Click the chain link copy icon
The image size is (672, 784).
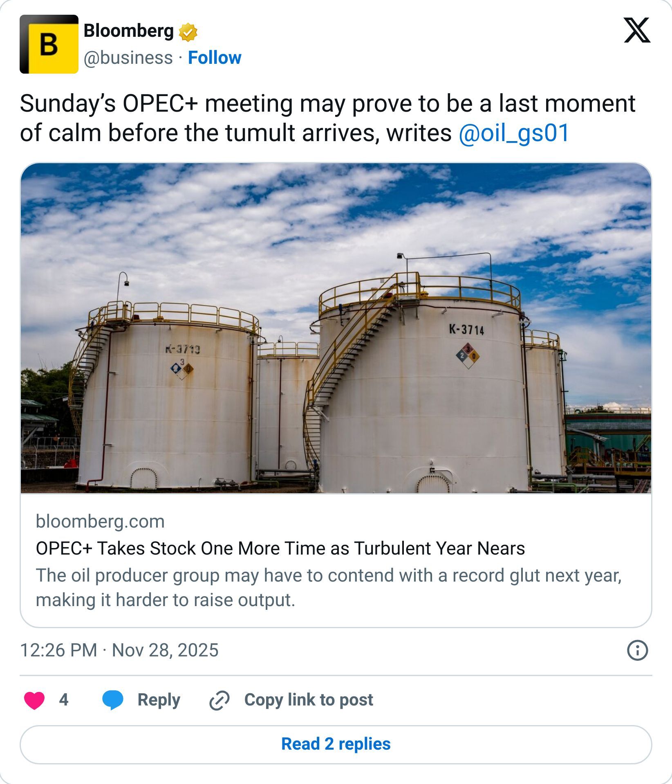point(219,700)
